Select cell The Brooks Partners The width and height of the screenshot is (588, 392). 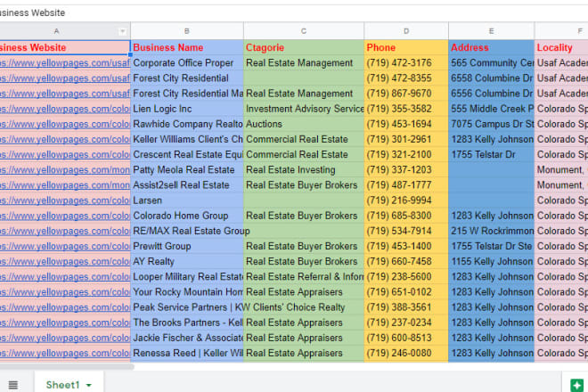187,323
